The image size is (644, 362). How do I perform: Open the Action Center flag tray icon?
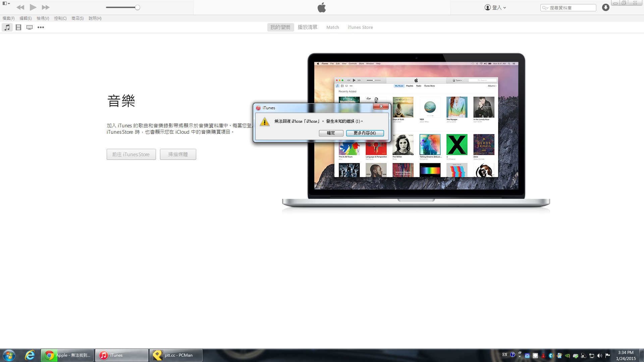pyautogui.click(x=607, y=356)
